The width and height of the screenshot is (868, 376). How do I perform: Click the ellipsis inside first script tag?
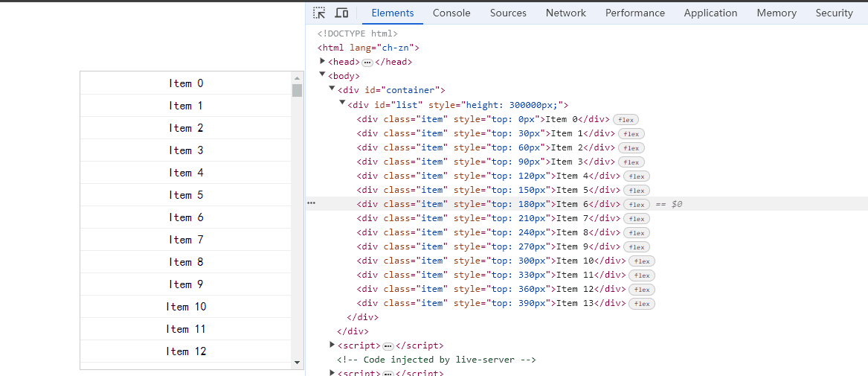388,346
